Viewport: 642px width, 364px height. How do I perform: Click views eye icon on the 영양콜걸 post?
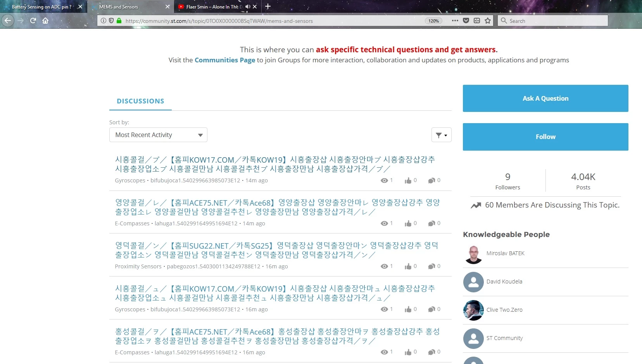click(x=384, y=223)
